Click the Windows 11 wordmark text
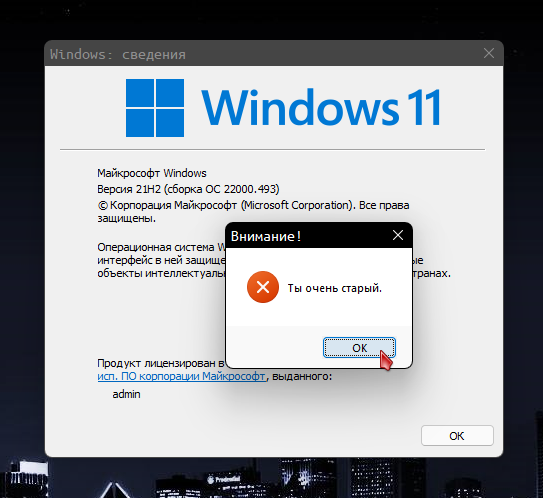 pyautogui.click(x=321, y=107)
